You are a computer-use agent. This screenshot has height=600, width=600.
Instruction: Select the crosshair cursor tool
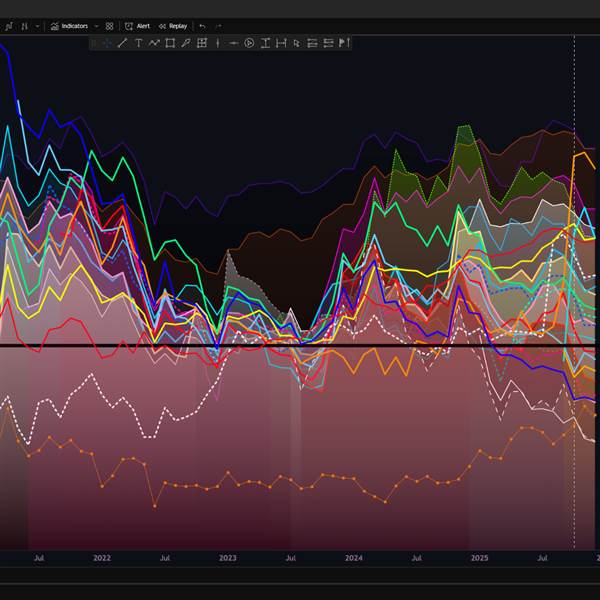click(x=107, y=43)
